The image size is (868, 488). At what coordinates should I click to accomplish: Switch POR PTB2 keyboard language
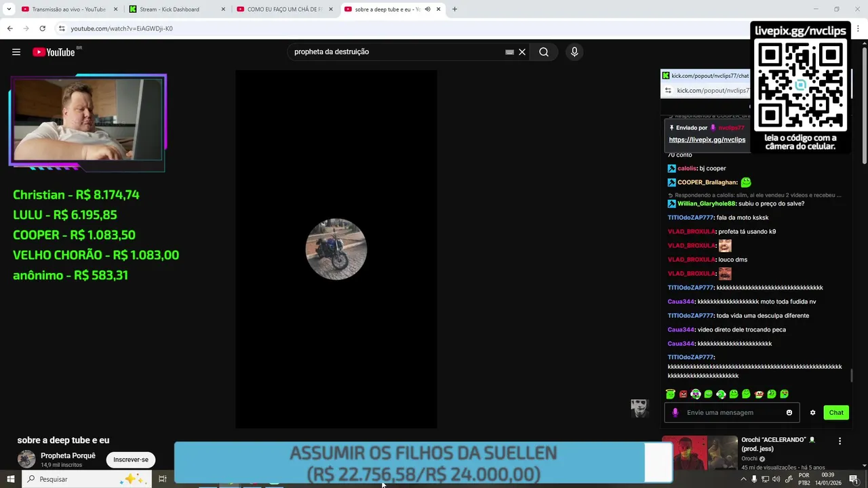804,479
